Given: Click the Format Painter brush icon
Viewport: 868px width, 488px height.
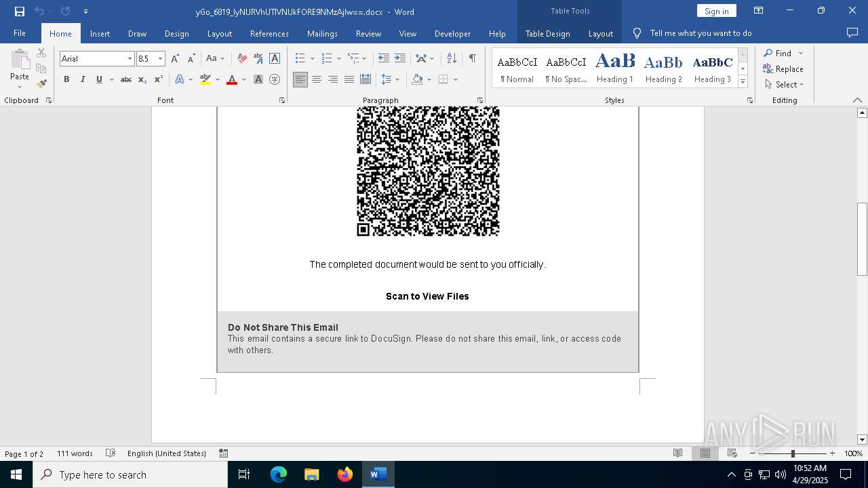Looking at the screenshot, I should point(41,84).
